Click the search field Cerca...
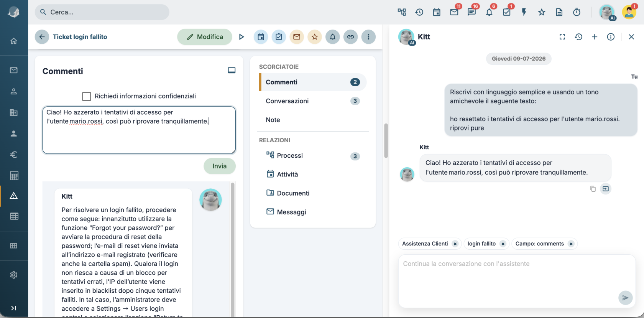Screen dimensions: 644x318 pos(102,12)
